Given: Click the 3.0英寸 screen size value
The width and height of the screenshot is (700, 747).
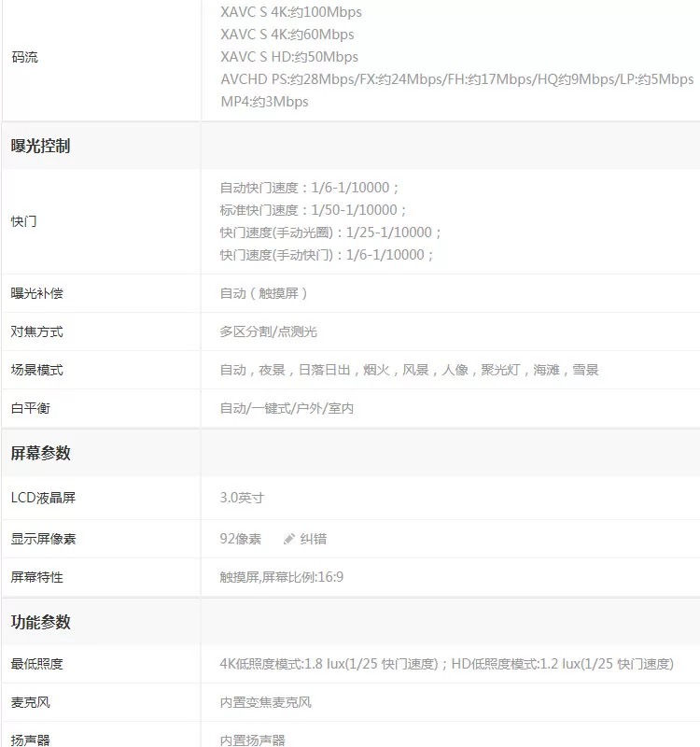Looking at the screenshot, I should (242, 498).
